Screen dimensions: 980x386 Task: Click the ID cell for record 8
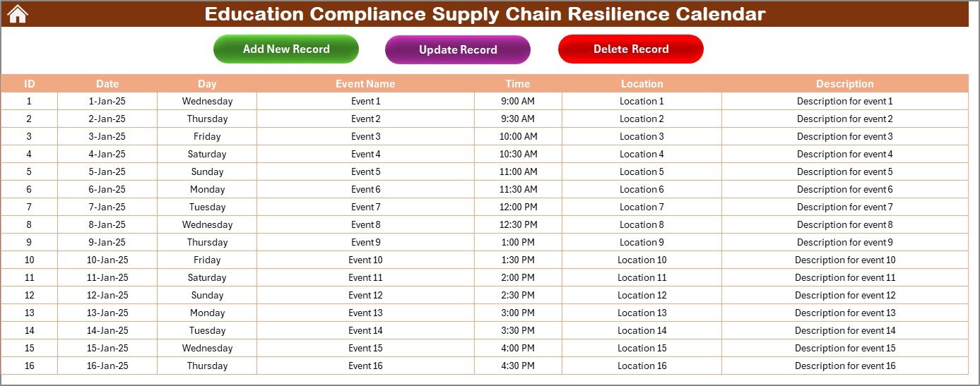coord(29,224)
